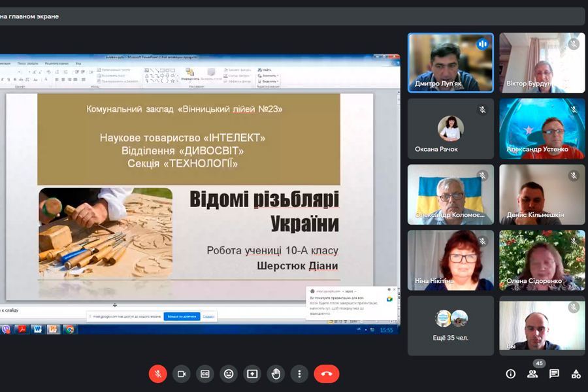
Task: Click muted mic icon on Ніна Нікітіна tile
Action: (483, 241)
